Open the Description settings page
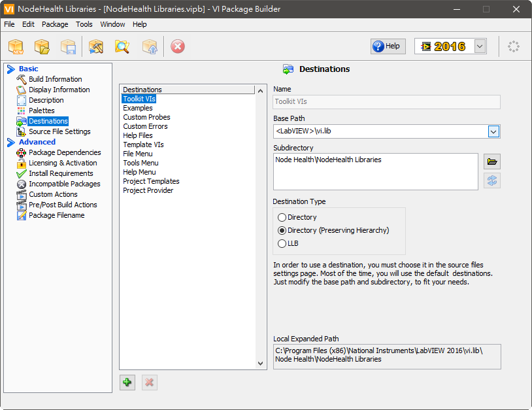 tap(46, 101)
